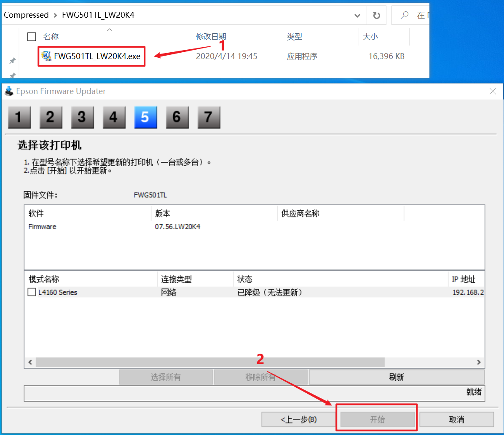Check the L4160 Series printer checkbox
This screenshot has width=504, height=435.
[x=32, y=292]
